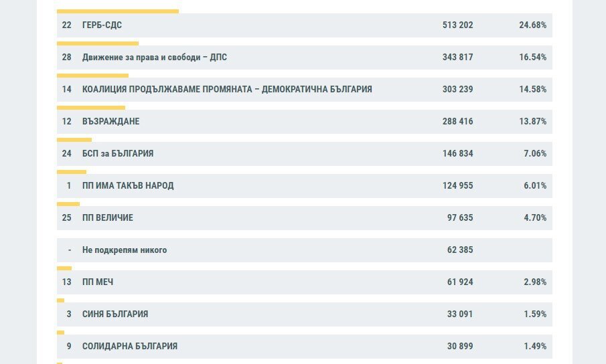Click the 24.68% percentage value

(532, 25)
